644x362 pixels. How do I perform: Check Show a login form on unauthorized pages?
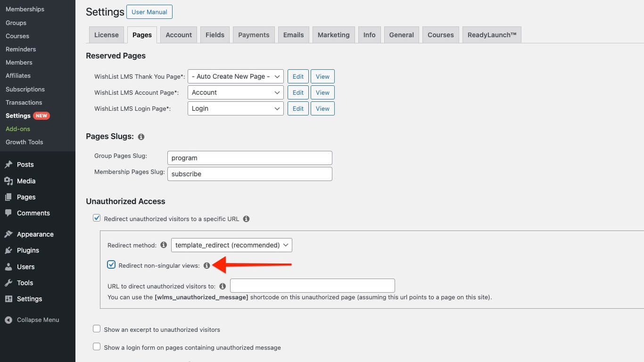[x=97, y=346]
